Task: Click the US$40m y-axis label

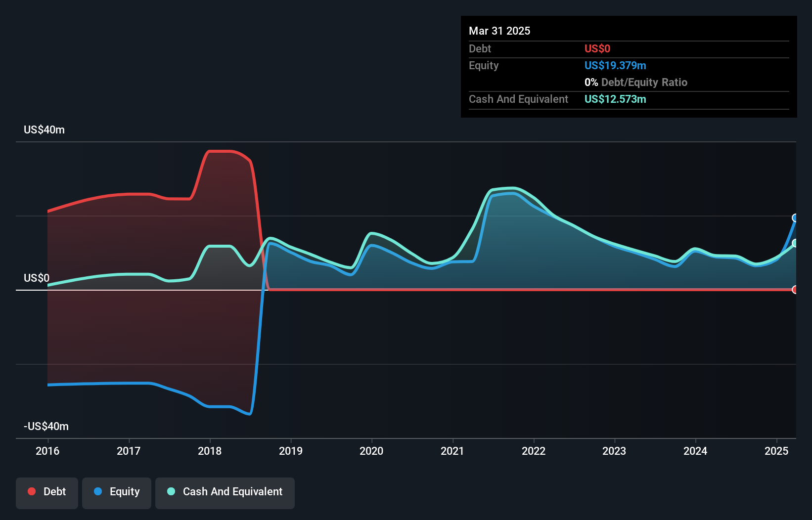Action: click(x=45, y=130)
